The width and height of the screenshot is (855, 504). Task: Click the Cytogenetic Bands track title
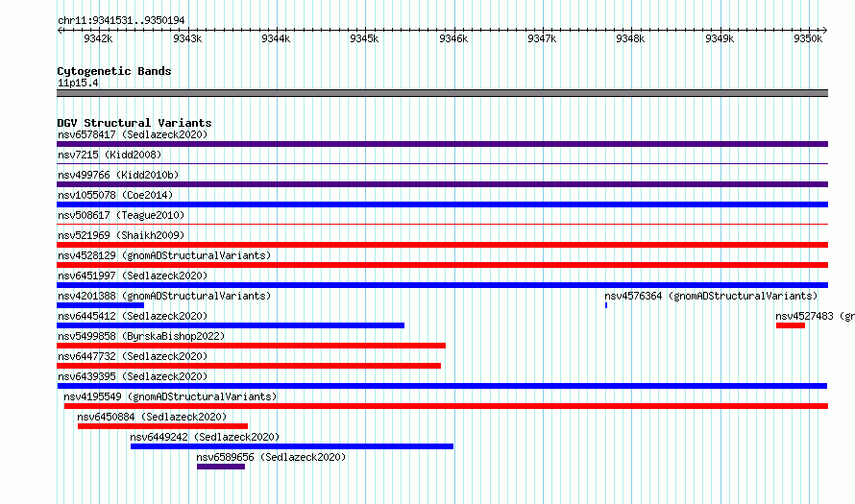click(114, 71)
